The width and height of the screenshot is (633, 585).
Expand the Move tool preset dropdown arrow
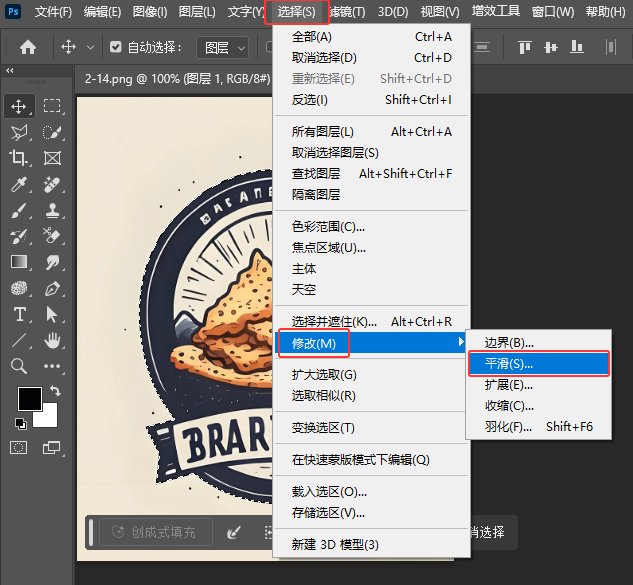[90, 48]
